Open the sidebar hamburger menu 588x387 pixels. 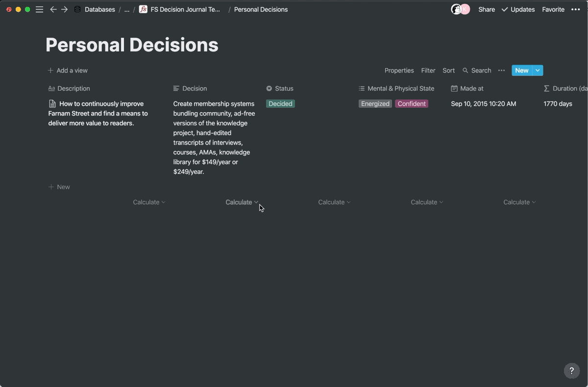tap(40, 9)
